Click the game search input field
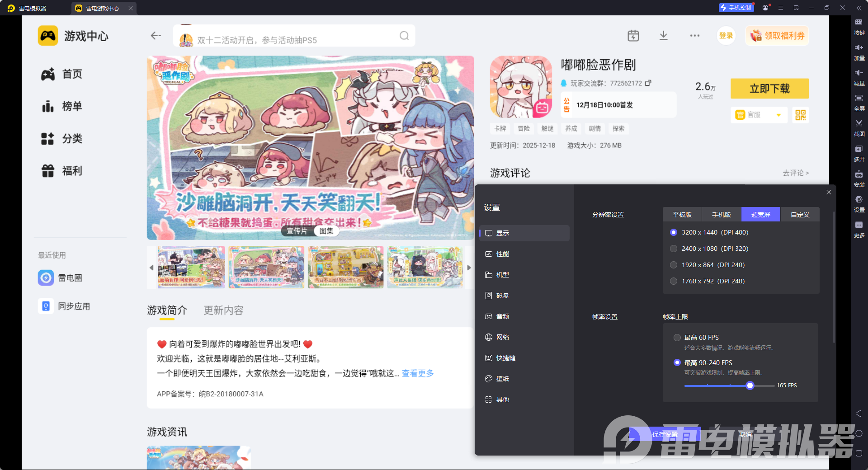The height and width of the screenshot is (470, 868). point(294,35)
